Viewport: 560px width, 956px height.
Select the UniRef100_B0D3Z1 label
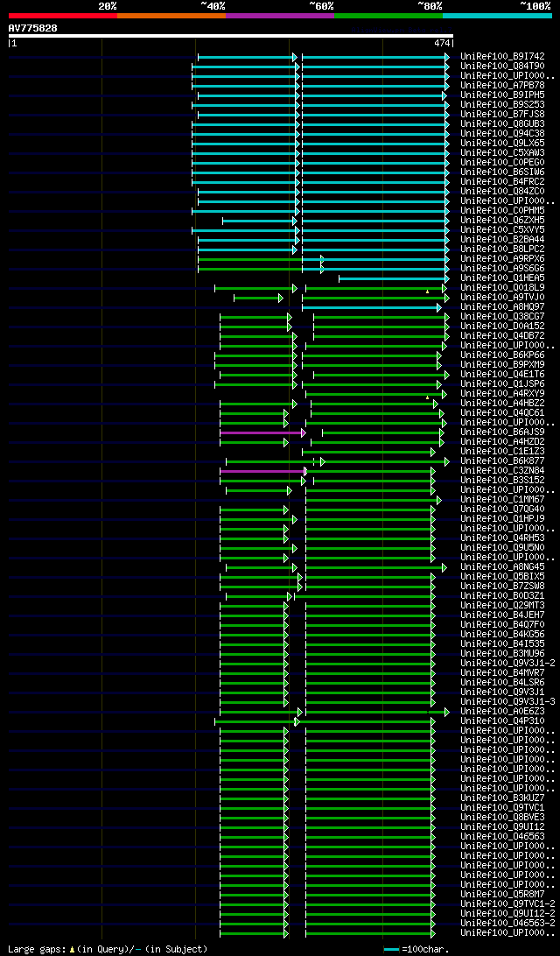pyautogui.click(x=503, y=596)
